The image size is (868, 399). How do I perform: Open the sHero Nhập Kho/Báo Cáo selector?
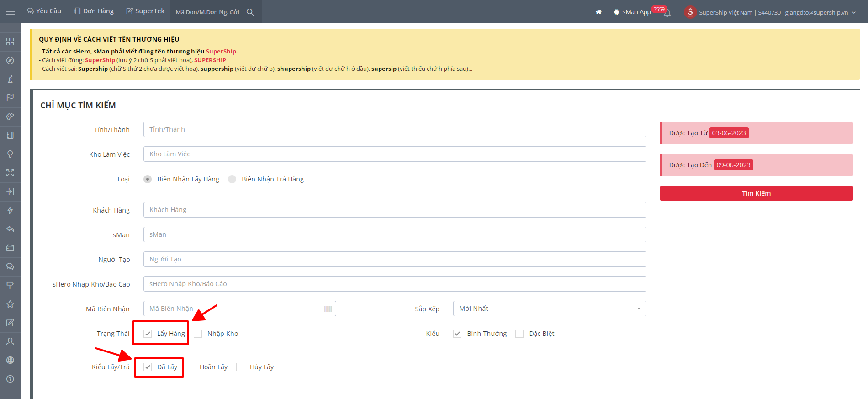coord(395,284)
